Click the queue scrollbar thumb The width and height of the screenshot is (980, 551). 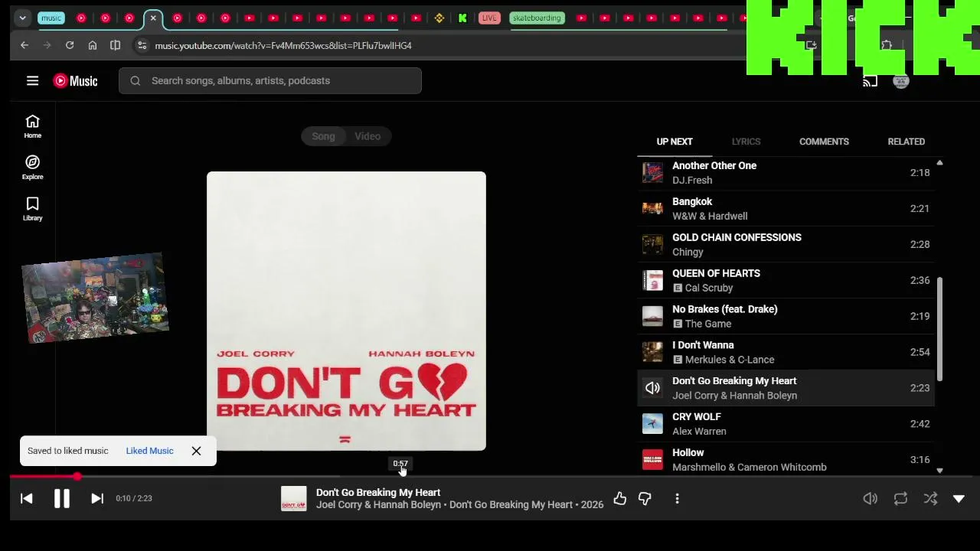[939, 328]
